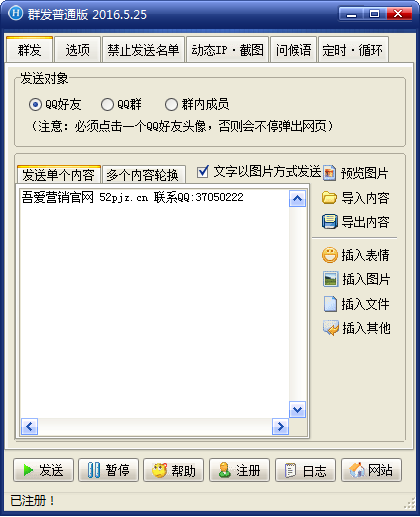420x517 pixels.
Task: Select the QQ群 radio button
Action: tap(107, 105)
